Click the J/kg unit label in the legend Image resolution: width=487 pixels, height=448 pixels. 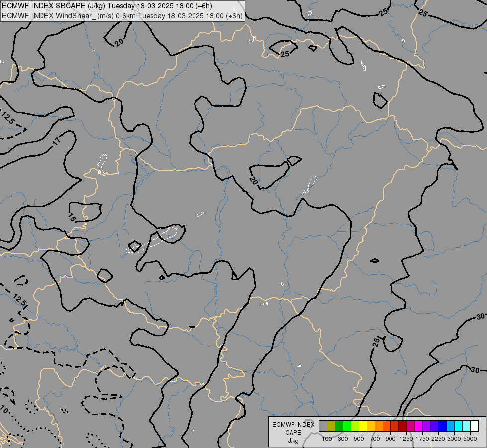(293, 441)
